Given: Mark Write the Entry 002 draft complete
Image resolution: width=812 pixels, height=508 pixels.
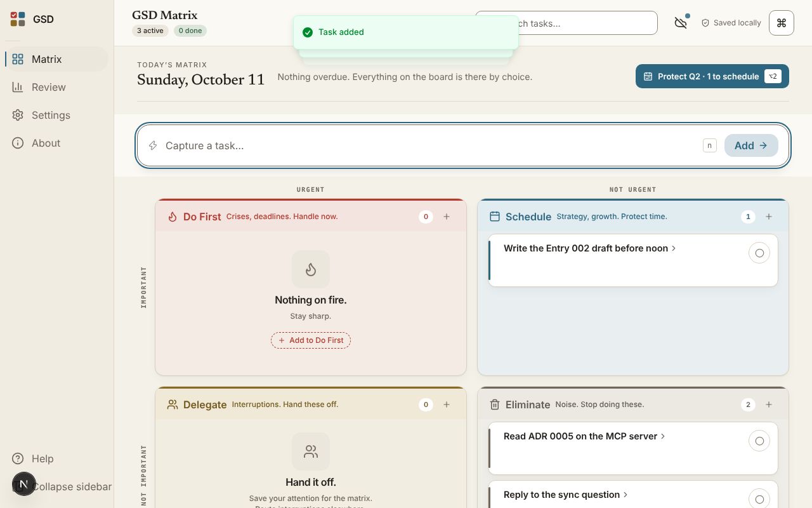Looking at the screenshot, I should (x=759, y=253).
